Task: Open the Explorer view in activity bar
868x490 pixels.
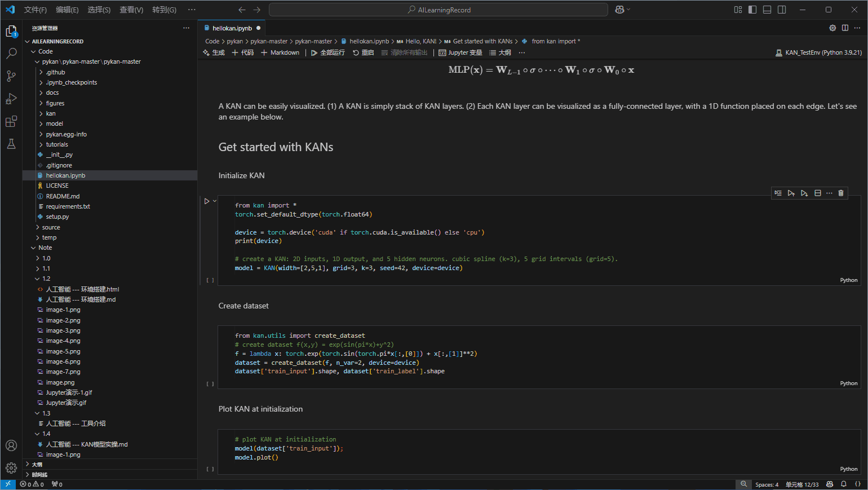Action: point(11,32)
